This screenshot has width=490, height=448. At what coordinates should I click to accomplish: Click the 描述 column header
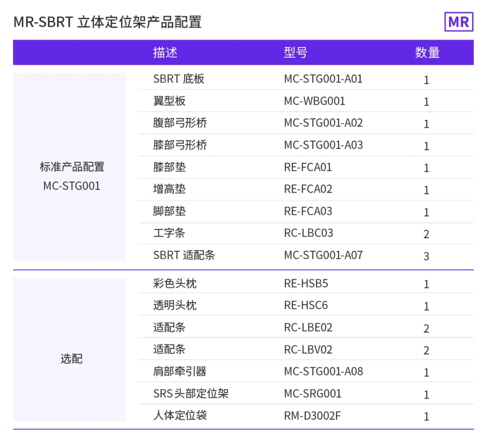click(x=165, y=53)
